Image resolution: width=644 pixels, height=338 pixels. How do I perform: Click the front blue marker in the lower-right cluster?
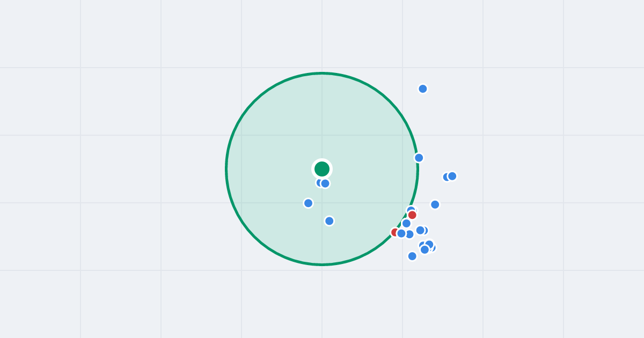[425, 249]
